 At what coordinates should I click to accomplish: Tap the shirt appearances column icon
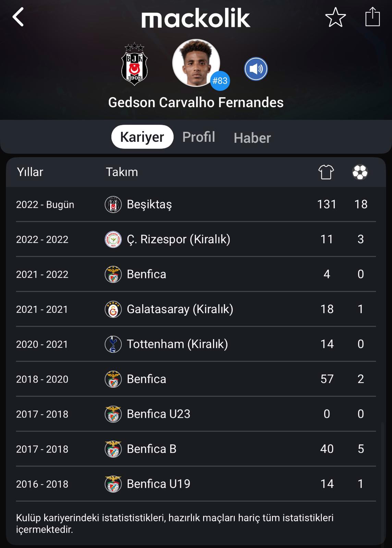click(326, 172)
